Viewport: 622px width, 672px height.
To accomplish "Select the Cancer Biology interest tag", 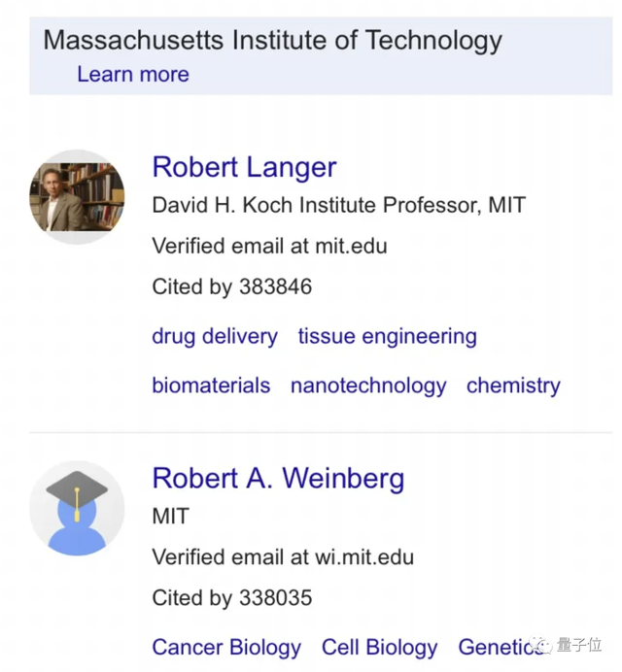I will [x=226, y=647].
